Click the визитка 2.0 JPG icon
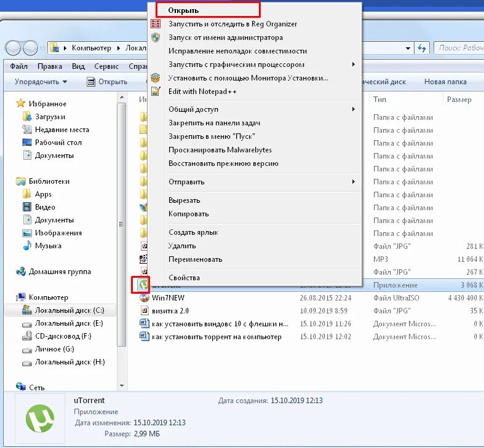Screen dimensions: 484x448 (x=144, y=310)
